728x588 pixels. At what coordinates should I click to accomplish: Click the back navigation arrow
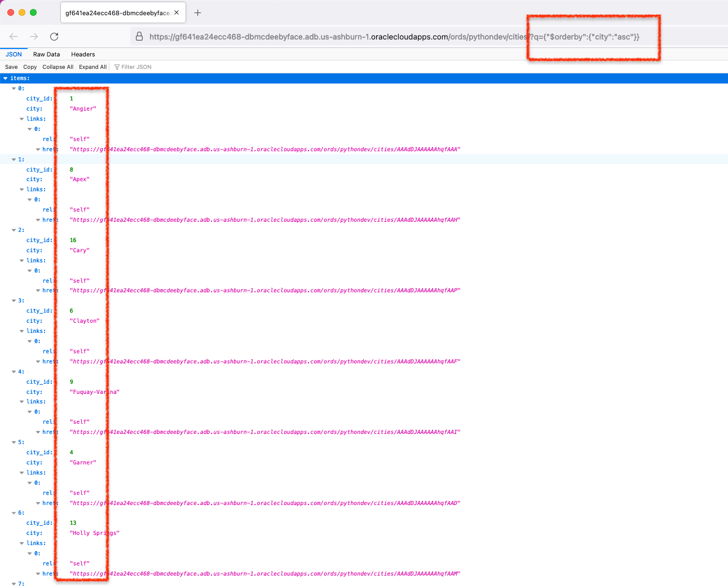(x=14, y=36)
